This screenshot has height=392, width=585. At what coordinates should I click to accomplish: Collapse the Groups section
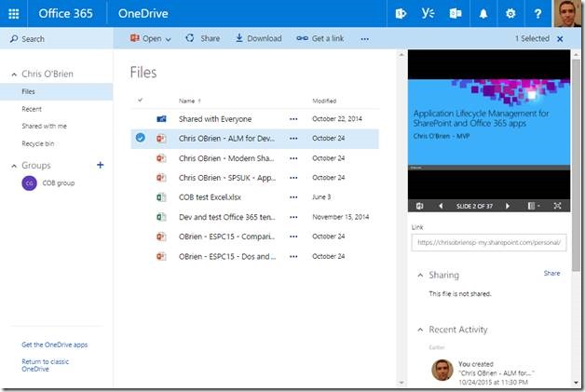tap(14, 166)
